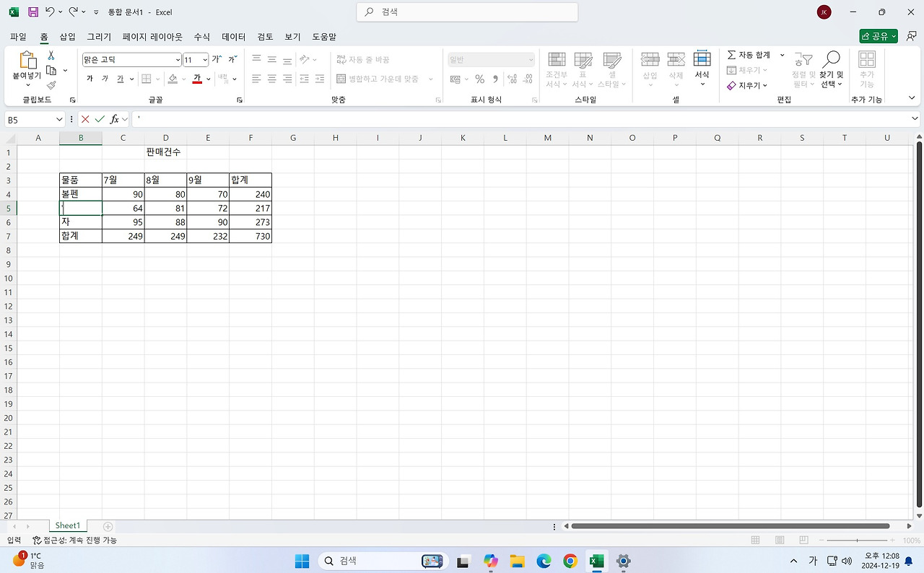This screenshot has height=573, width=924.
Task: Redo the last undone action
Action: pos(74,12)
